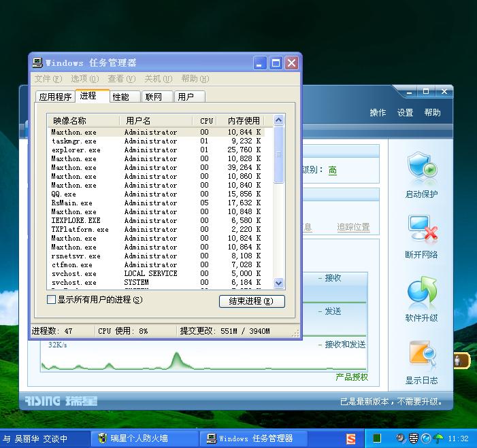Select the RsMain.exe process row
This screenshot has height=448, width=477.
[x=156, y=203]
